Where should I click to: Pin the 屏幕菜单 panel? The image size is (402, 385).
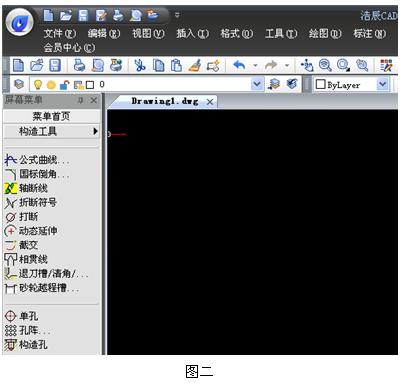click(x=81, y=100)
